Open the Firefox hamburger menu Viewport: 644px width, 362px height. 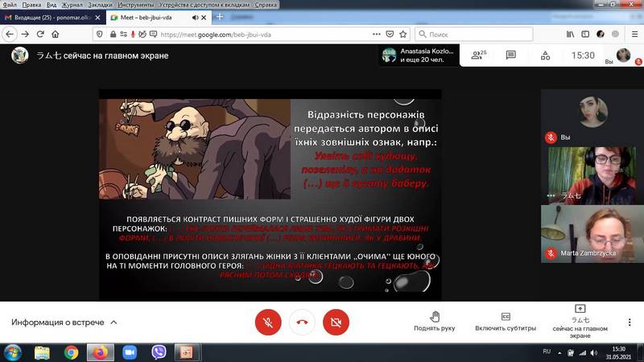(634, 35)
